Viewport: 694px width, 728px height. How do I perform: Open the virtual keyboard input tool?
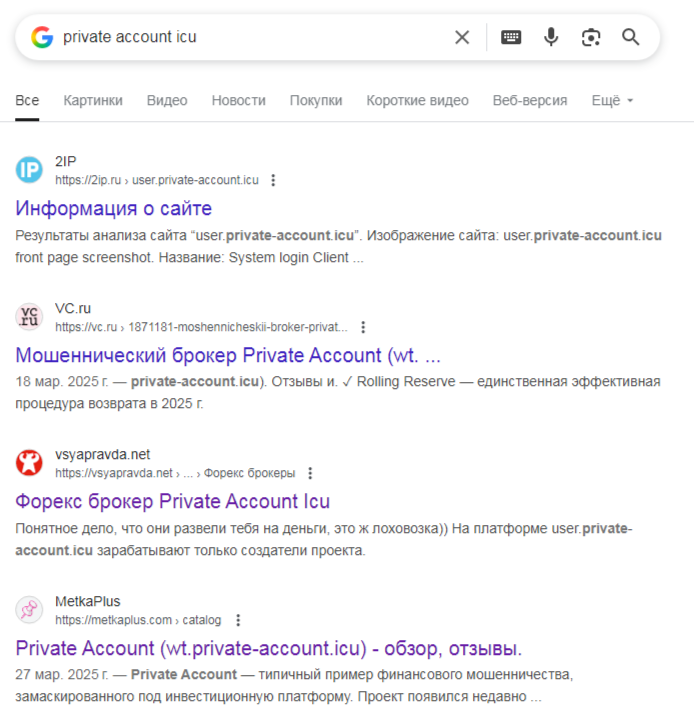coord(511,37)
